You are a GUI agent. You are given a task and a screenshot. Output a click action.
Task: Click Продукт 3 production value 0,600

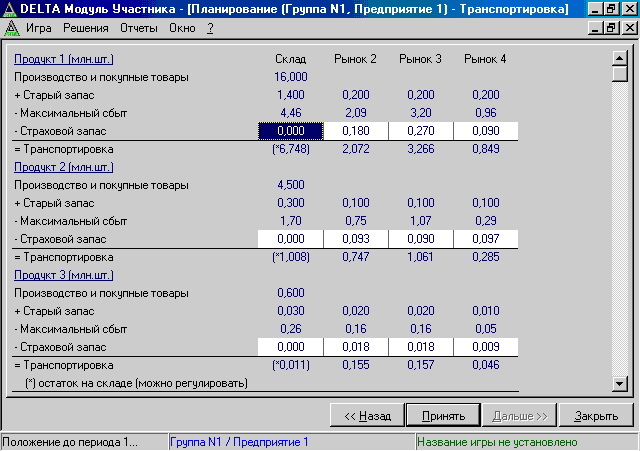[291, 293]
